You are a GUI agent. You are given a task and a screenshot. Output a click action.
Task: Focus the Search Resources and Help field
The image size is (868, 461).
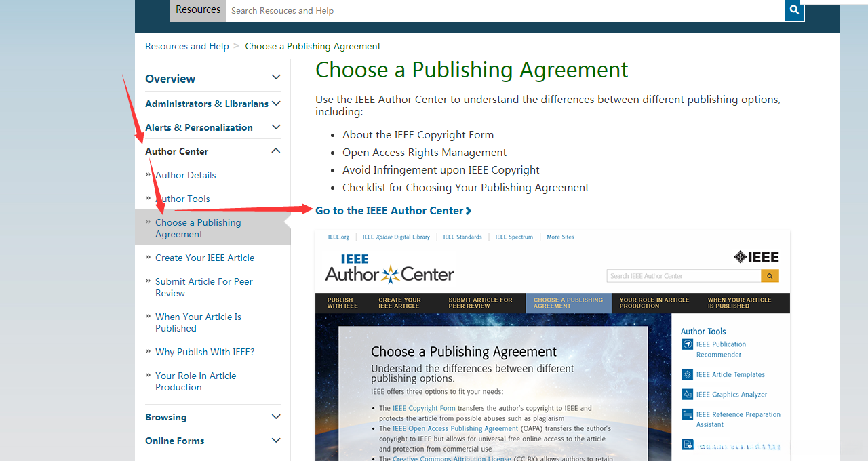(x=505, y=10)
